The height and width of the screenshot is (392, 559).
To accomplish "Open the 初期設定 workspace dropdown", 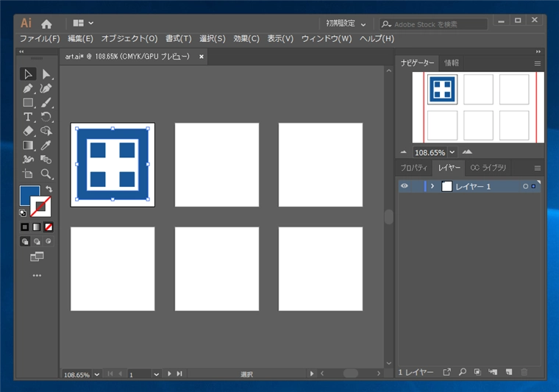I will click(x=346, y=24).
